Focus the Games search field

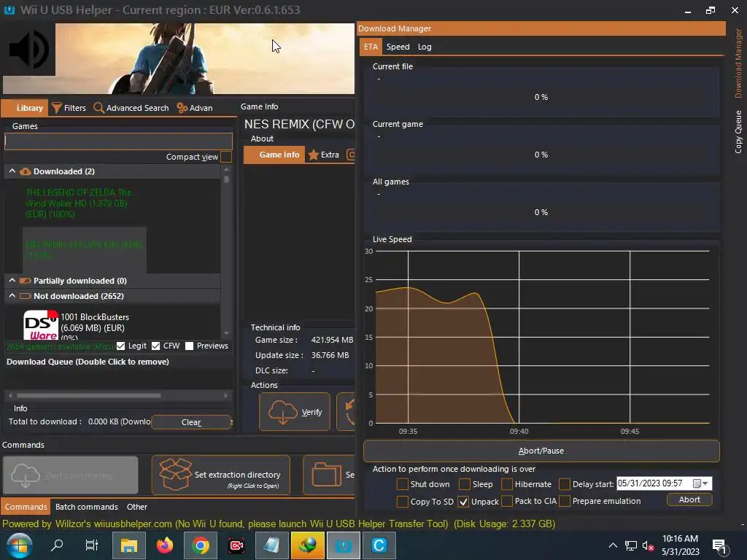pos(118,141)
